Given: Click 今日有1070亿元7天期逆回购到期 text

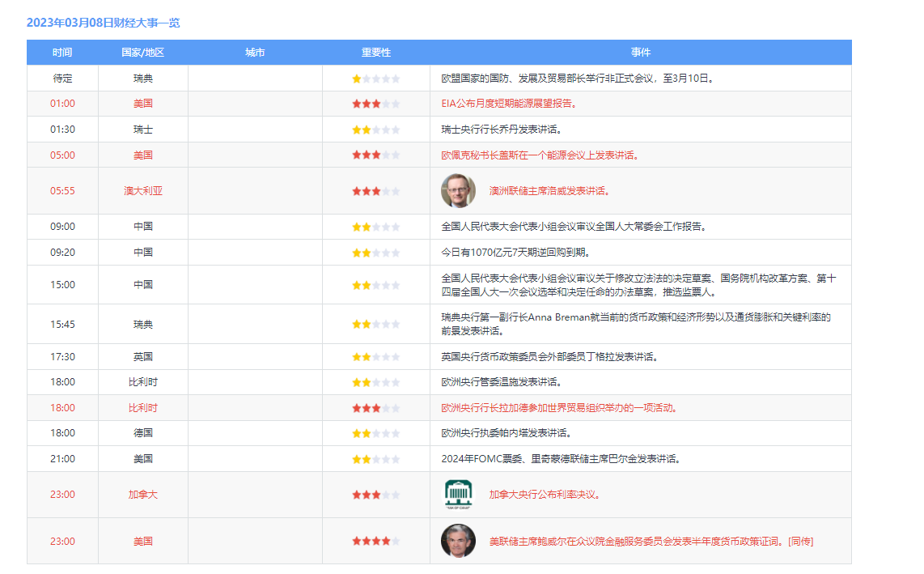Looking at the screenshot, I should click(516, 252).
